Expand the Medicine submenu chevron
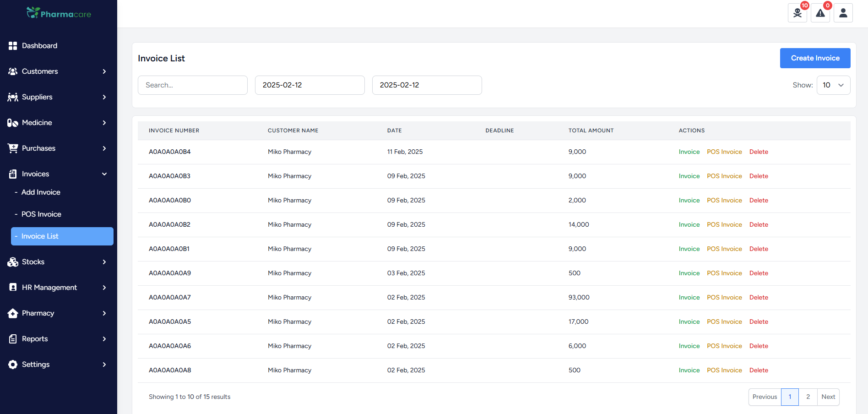 pyautogui.click(x=104, y=123)
